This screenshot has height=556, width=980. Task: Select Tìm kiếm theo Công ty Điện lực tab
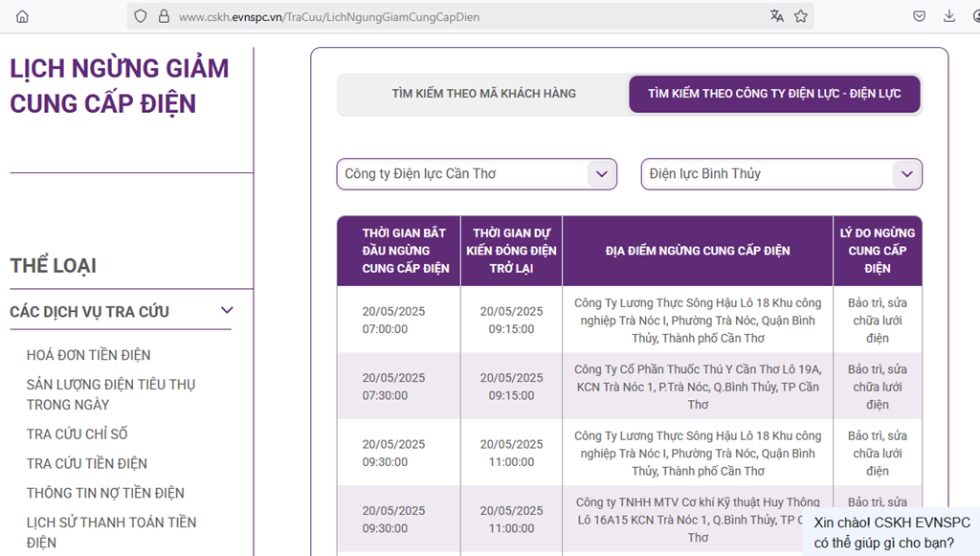point(774,94)
